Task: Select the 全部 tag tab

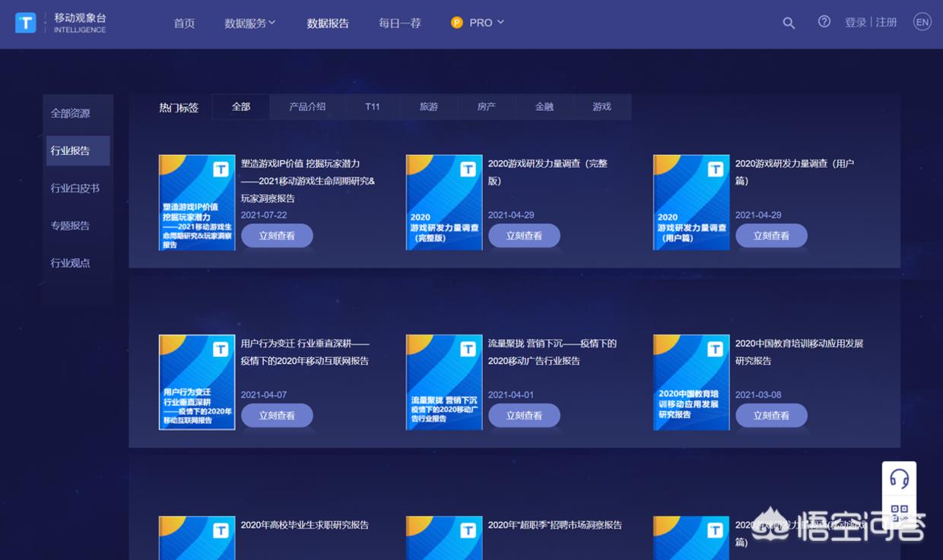Action: click(x=241, y=106)
